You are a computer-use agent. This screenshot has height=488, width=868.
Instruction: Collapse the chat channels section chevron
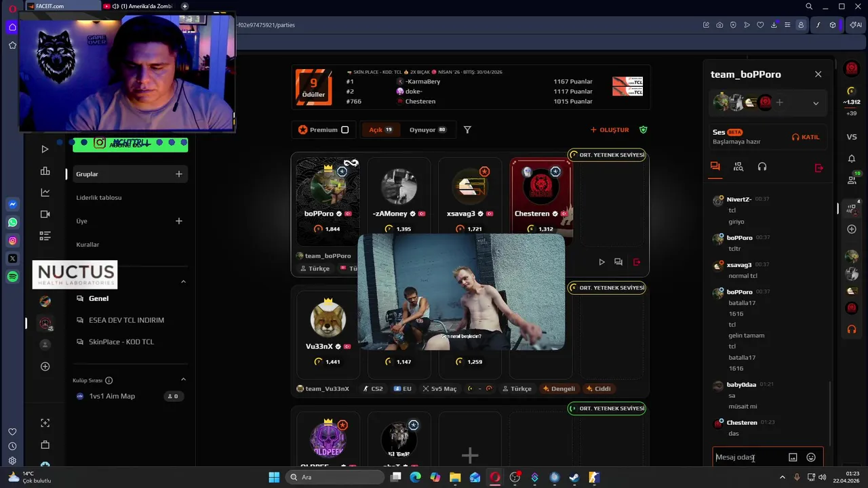point(183,282)
